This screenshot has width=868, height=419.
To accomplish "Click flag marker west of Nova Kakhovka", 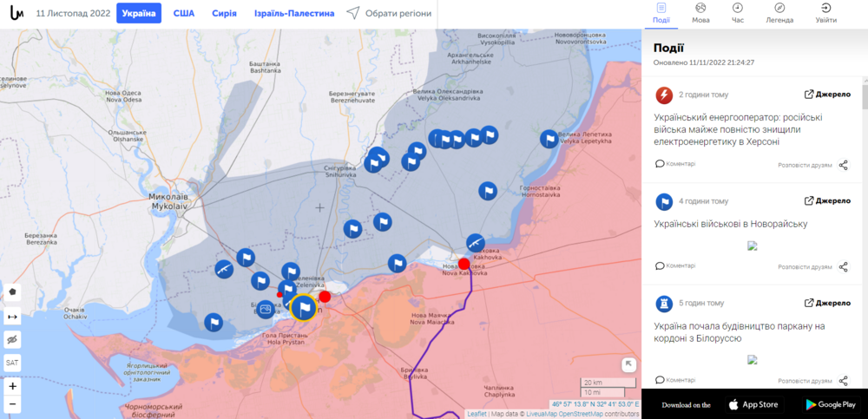I will click(x=397, y=264).
